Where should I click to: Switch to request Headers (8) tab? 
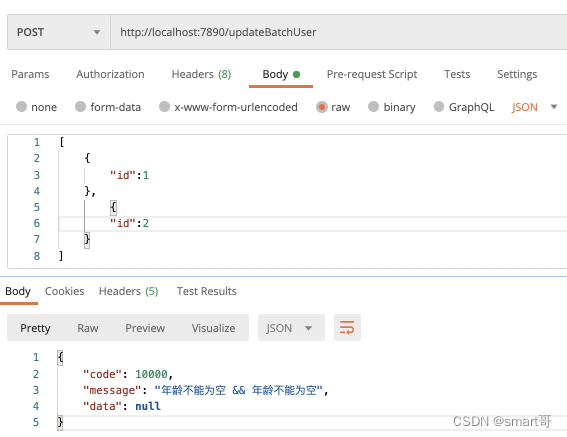pos(201,74)
